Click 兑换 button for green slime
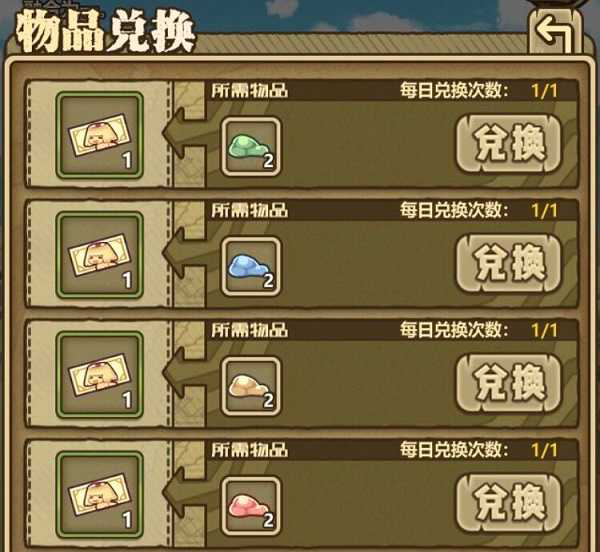Screen dimensions: 600x552 (x=509, y=144)
